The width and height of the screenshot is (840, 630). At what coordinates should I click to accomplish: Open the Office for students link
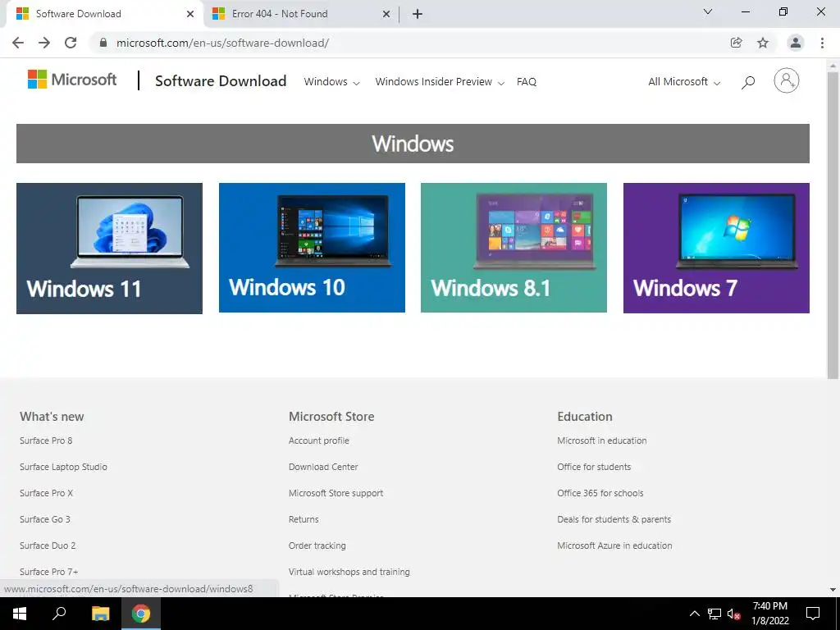pos(594,467)
